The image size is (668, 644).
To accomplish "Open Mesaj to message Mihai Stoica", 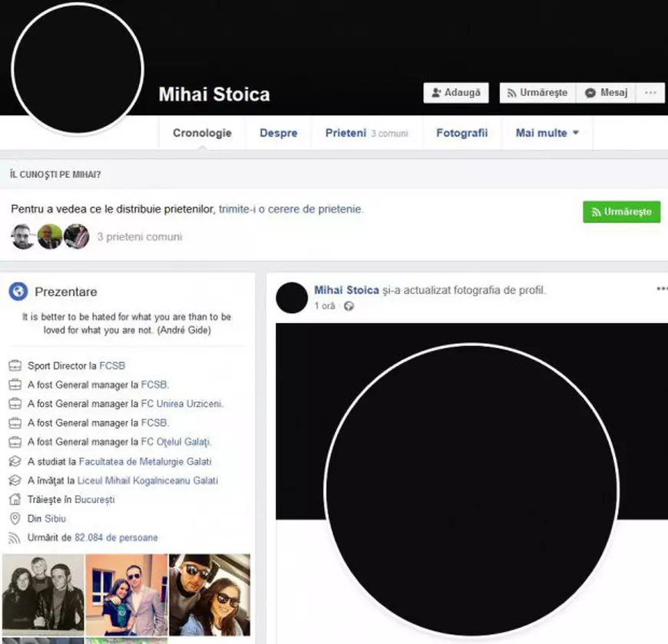I will click(x=606, y=93).
